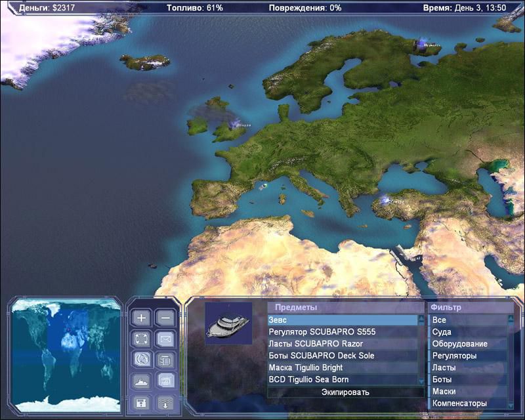Open the ship icon panel
525x420 pixels.
[141, 380]
